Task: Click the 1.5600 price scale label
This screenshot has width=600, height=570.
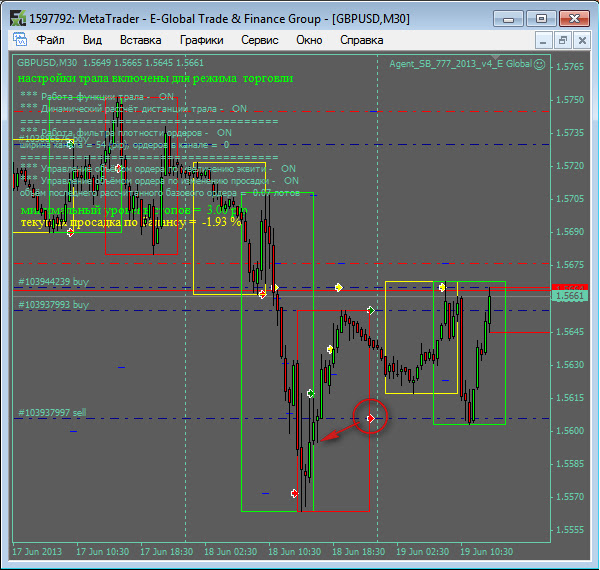Action: click(570, 431)
